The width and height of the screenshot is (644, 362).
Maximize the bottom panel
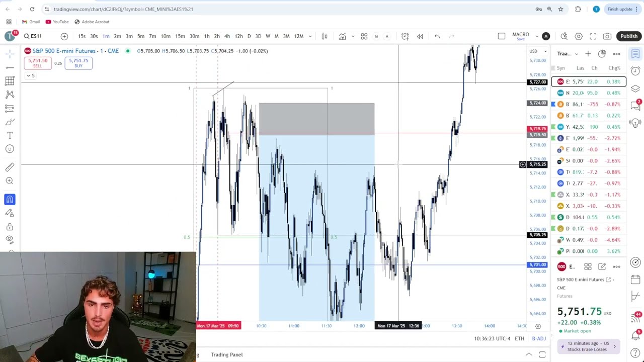click(542, 355)
